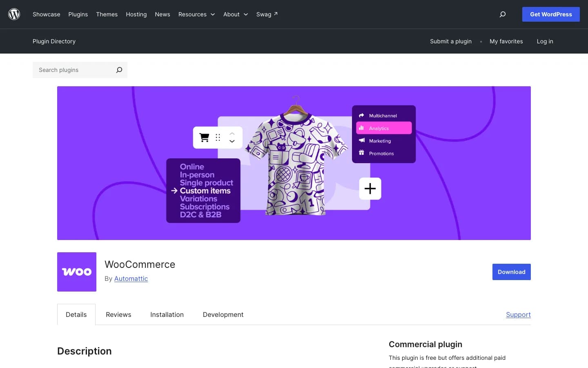
Task: Download the WooCommerce plugin
Action: pos(512,272)
